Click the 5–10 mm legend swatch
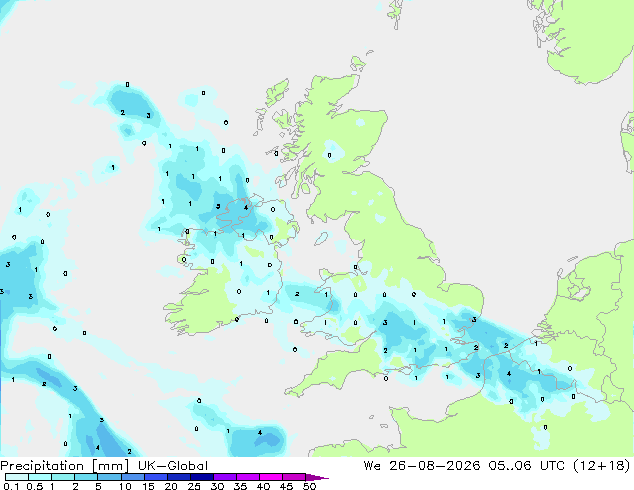Screen dimensions: 634x490 [109, 477]
